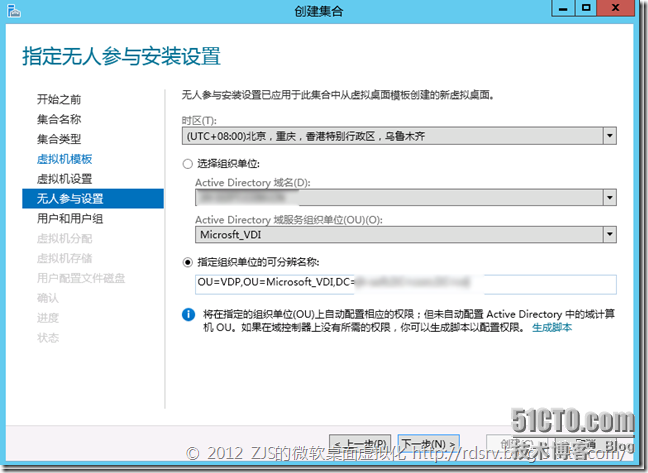Click the OU distinguished name input field
Image resolution: width=648 pixels, height=473 pixels.
point(405,284)
